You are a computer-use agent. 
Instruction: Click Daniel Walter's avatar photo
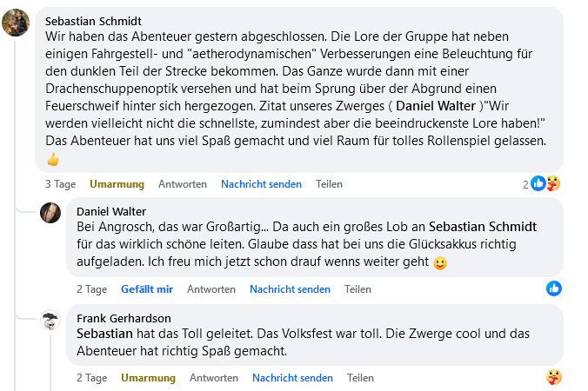click(x=50, y=213)
